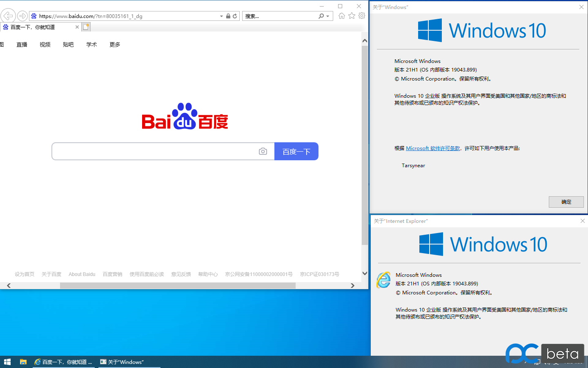Open the Microsoft 软件许可条款 link
The height and width of the screenshot is (368, 588).
tap(433, 148)
